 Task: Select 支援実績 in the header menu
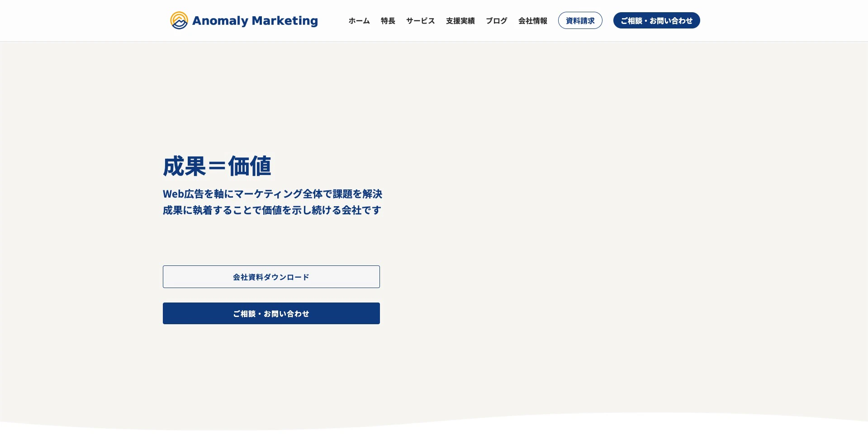[460, 21]
